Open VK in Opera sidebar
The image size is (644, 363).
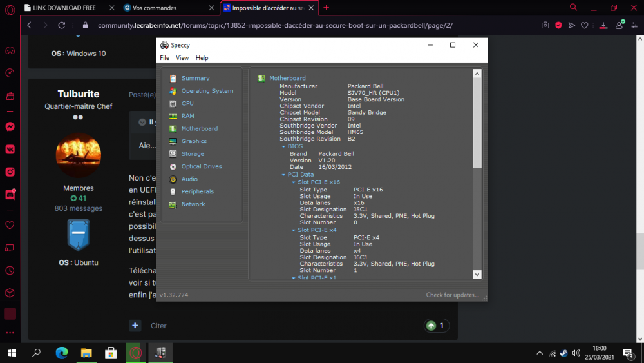[10, 149]
